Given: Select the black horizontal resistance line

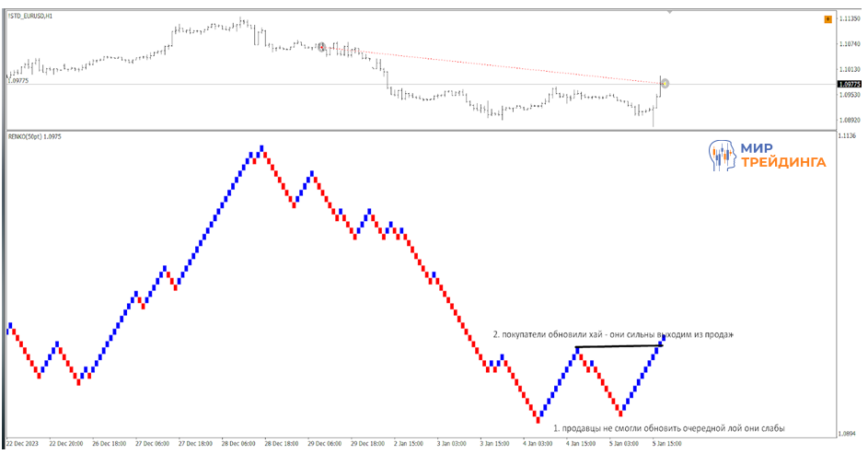Looking at the screenshot, I should (617, 347).
